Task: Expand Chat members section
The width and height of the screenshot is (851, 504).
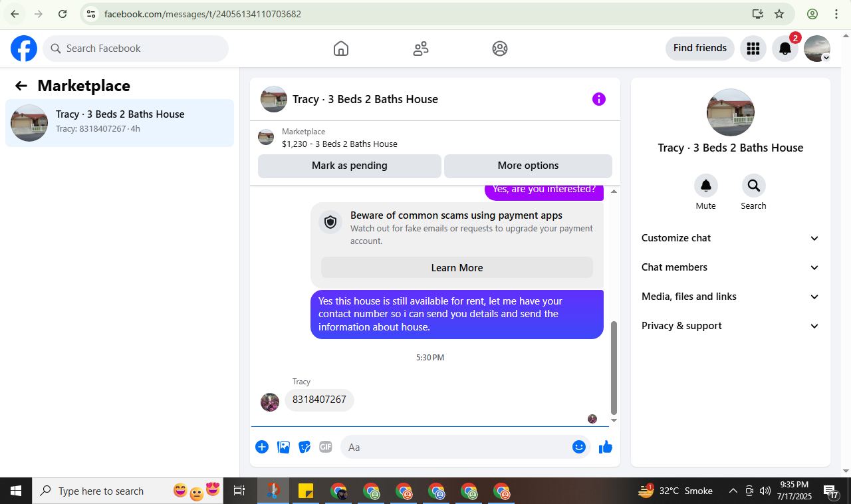Action: (731, 267)
